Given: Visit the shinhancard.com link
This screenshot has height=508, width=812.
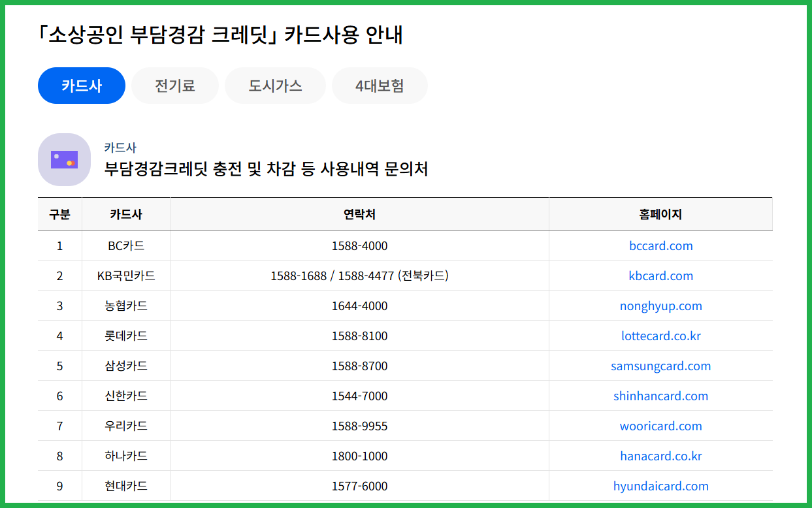Looking at the screenshot, I should pos(661,396).
